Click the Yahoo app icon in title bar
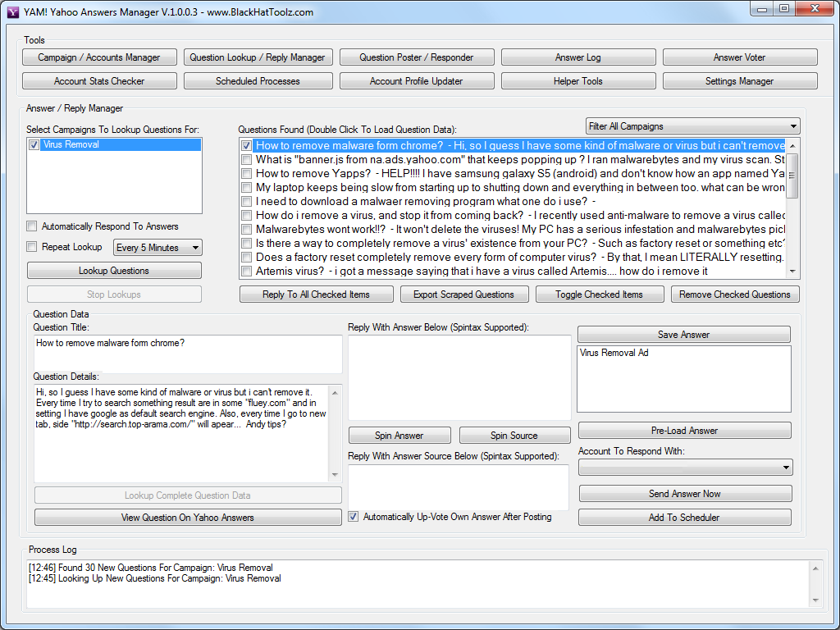 click(13, 11)
